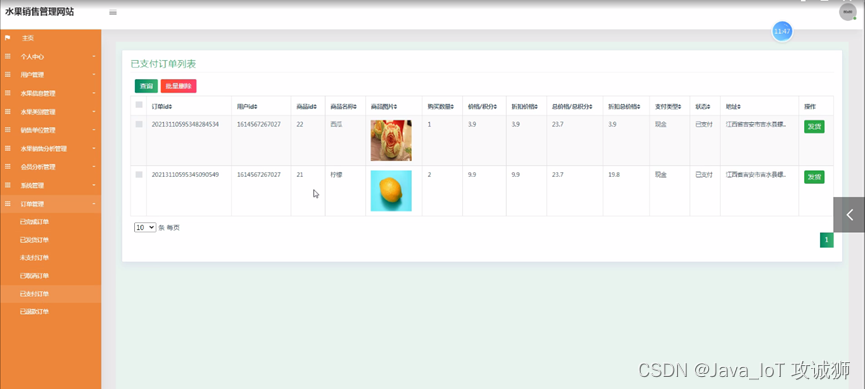
Task: Expand the 个人中心 menu chevron
Action: pyautogui.click(x=94, y=56)
